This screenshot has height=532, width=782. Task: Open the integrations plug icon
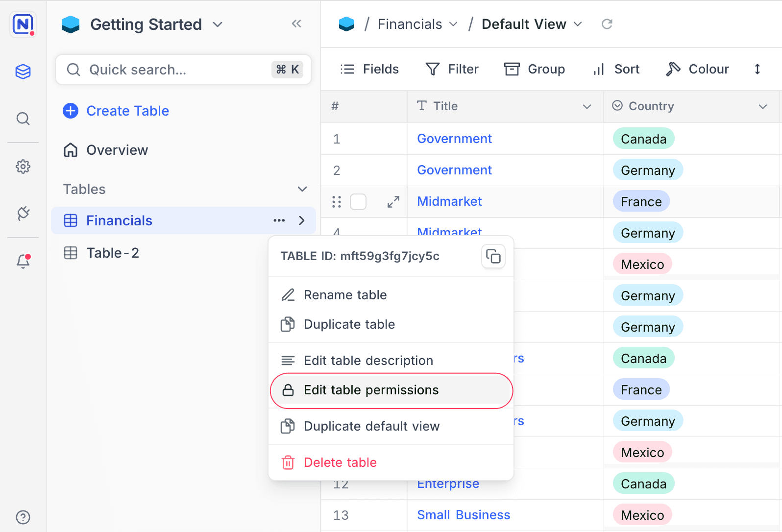23,213
